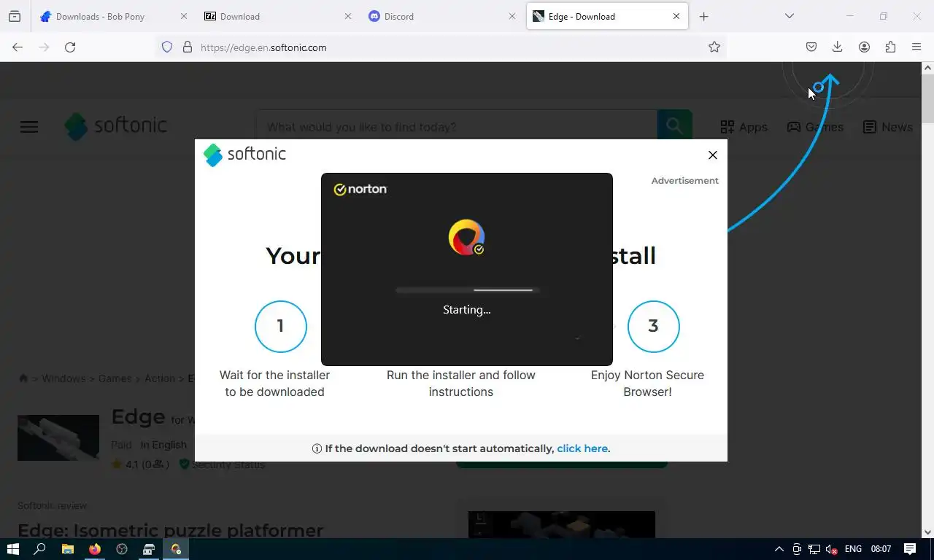Viewport: 934px width, 560px height.
Task: Expand the list all tabs dropdown
Action: (x=789, y=16)
